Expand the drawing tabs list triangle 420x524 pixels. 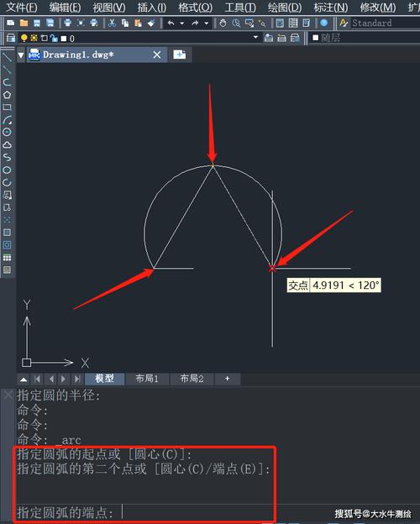21,55
